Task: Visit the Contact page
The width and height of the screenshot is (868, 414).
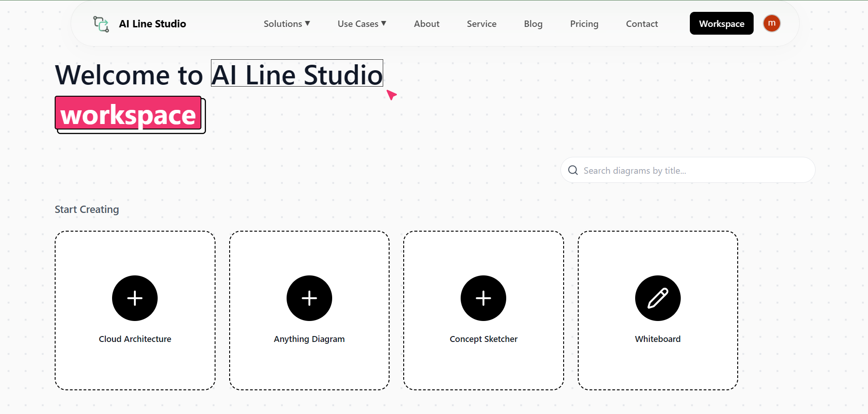Action: 642,23
